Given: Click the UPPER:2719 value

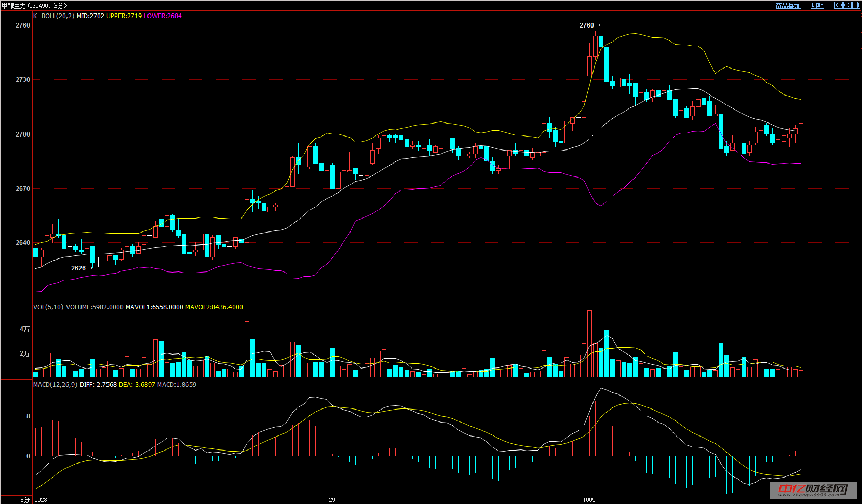Looking at the screenshot, I should click(x=124, y=16).
